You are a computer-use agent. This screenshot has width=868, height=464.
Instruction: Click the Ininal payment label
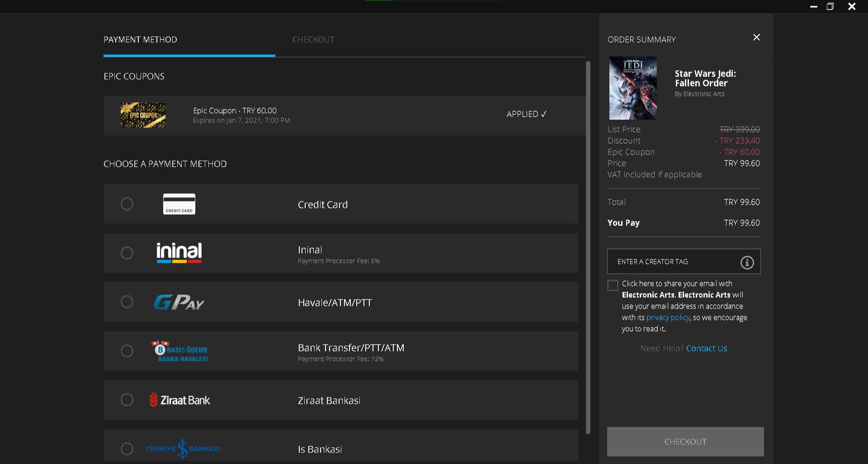310,250
